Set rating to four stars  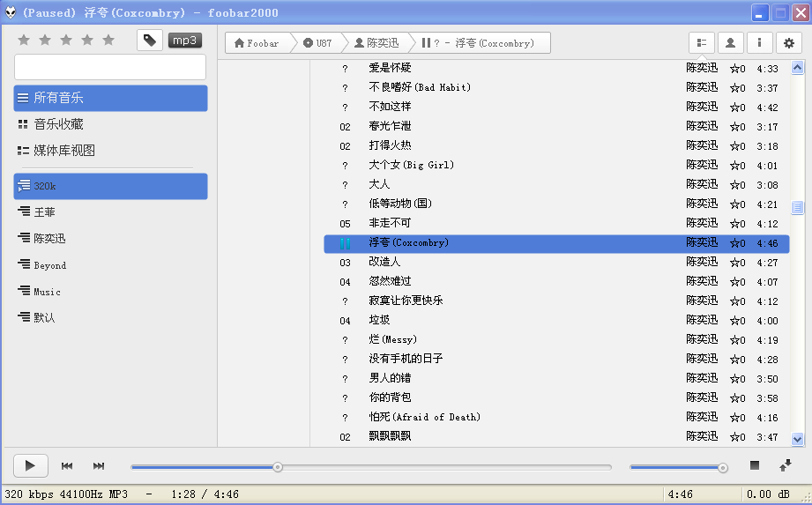[87, 40]
